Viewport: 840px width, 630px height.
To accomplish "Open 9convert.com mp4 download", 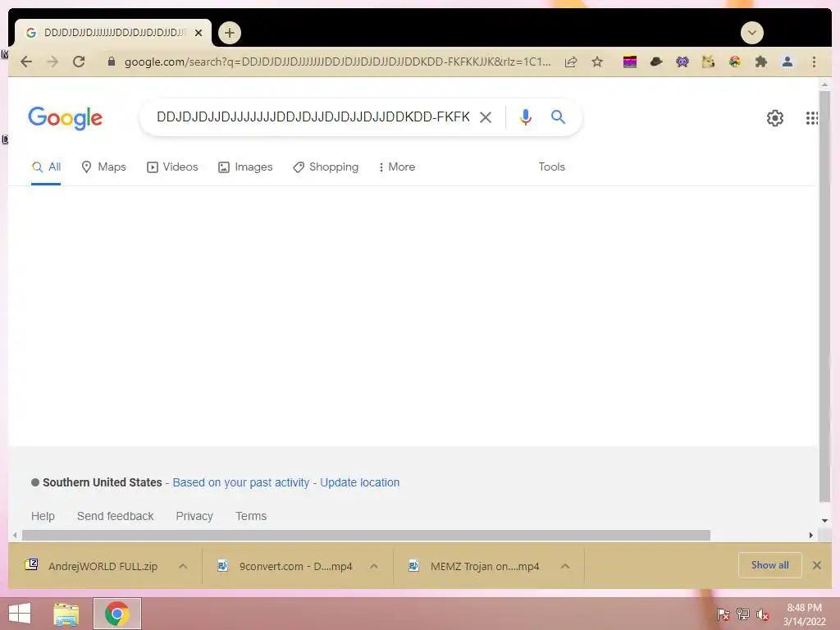I will click(x=285, y=566).
